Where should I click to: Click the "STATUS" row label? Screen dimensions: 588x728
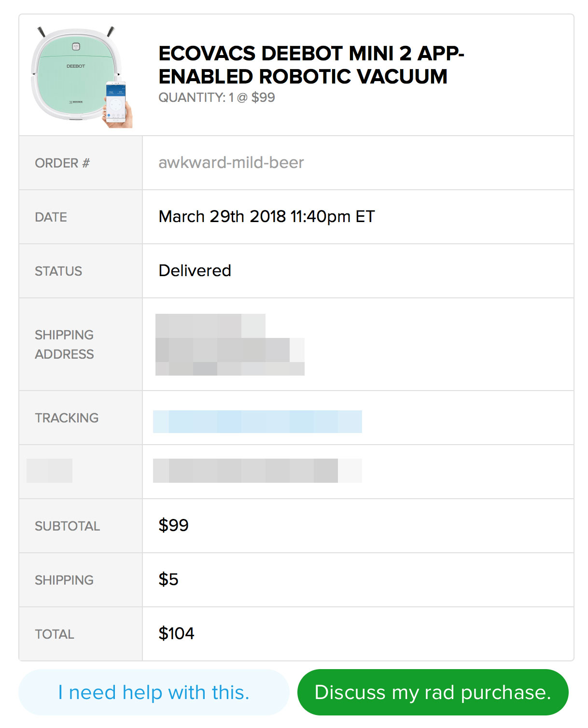(58, 271)
